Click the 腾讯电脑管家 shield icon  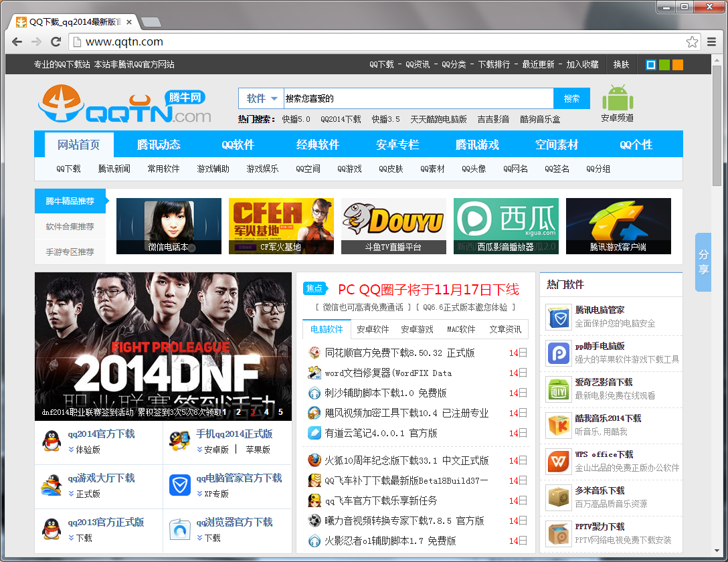pyautogui.click(x=558, y=316)
